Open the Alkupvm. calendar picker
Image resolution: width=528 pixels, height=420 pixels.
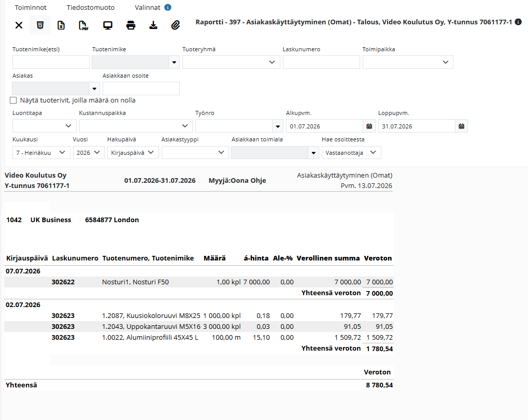tap(369, 126)
